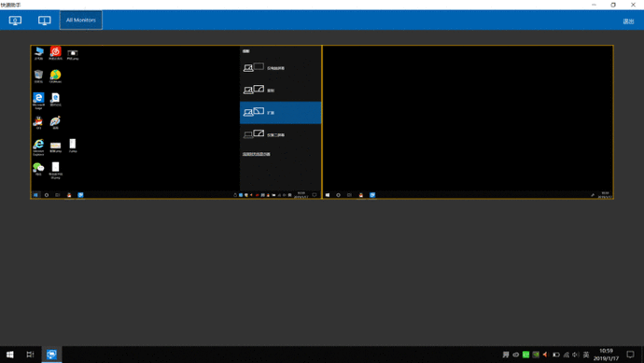Select the WeChat icon on remote desktop
This screenshot has width=644, height=363.
[38, 169]
